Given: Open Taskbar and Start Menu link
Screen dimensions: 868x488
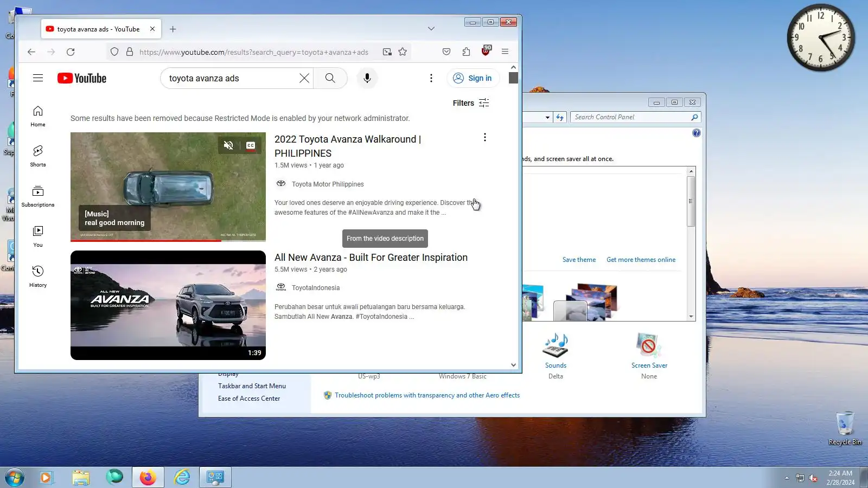Looking at the screenshot, I should pos(252,386).
